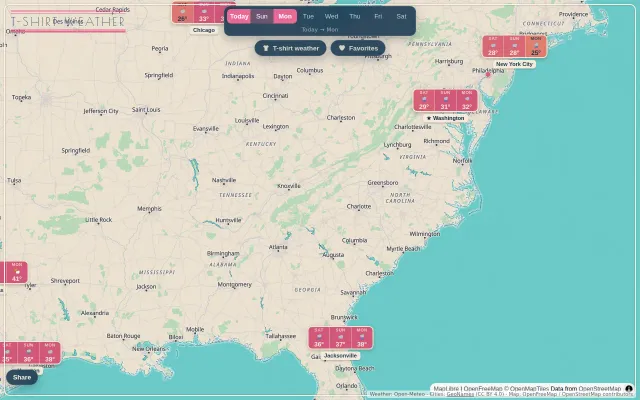Click Harrisburg on the map
This screenshot has height=400, width=640.
(449, 61)
